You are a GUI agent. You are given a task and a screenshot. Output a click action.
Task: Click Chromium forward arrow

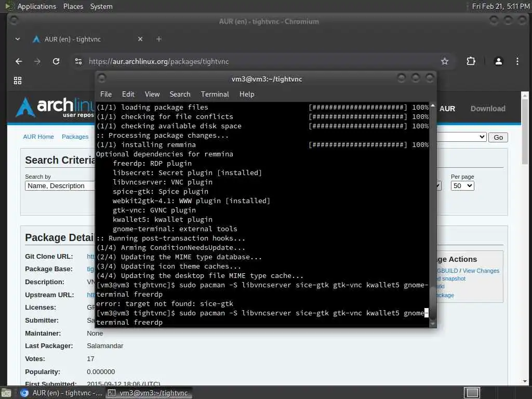tap(37, 61)
